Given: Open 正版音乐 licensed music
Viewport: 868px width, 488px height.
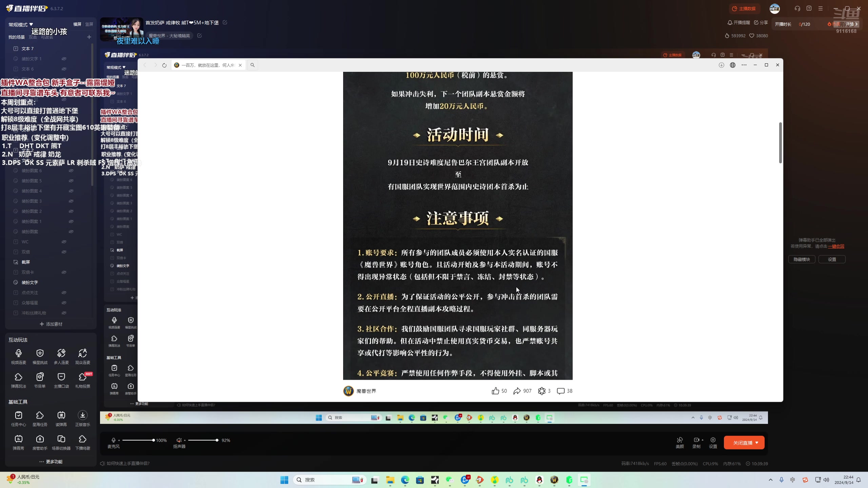Looking at the screenshot, I should pos(83,419).
